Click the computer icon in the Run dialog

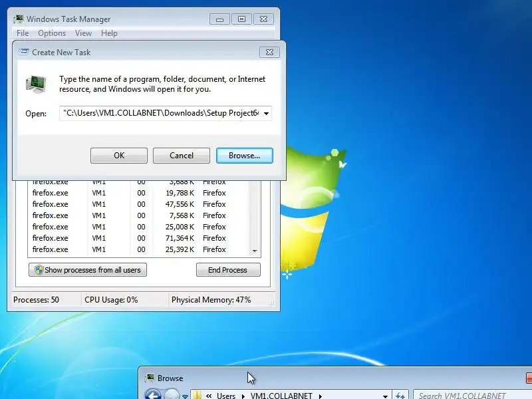point(37,84)
